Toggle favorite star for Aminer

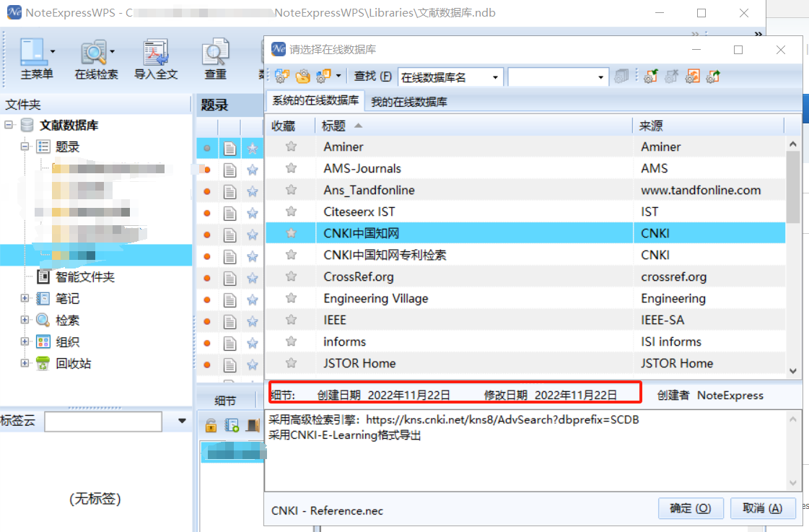(291, 147)
